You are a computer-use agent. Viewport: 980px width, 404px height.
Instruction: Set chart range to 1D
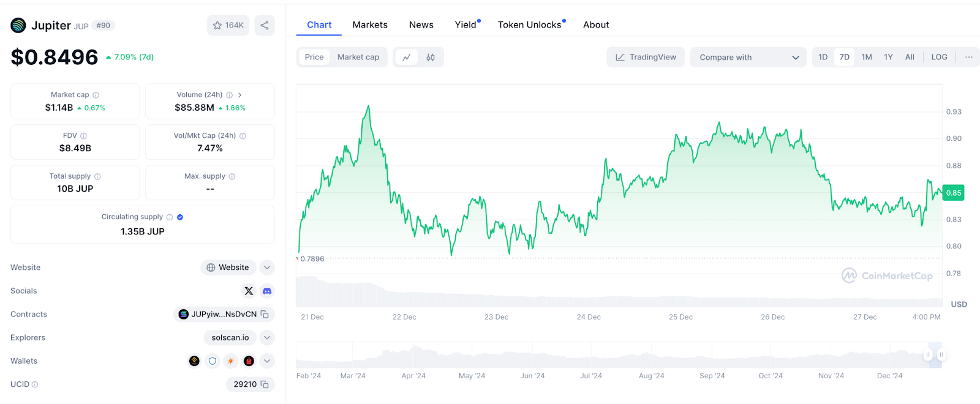[823, 57]
